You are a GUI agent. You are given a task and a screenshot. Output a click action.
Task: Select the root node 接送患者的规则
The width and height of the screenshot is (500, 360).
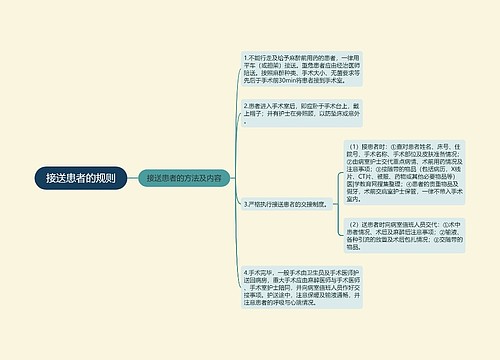(81, 178)
